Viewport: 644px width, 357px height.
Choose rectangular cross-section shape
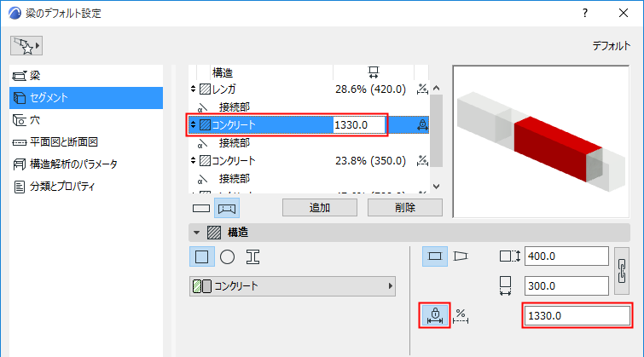pyautogui.click(x=201, y=256)
